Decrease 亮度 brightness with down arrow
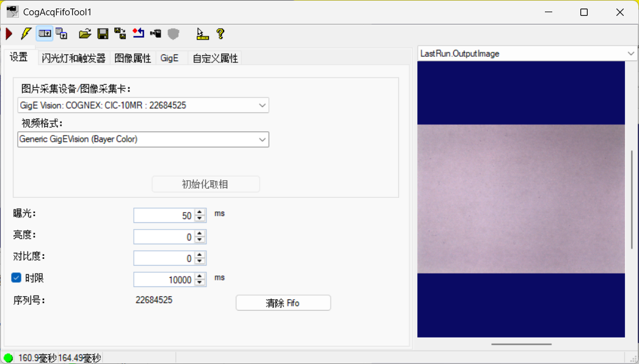Screen dimensions: 639x364 pyautogui.click(x=200, y=240)
